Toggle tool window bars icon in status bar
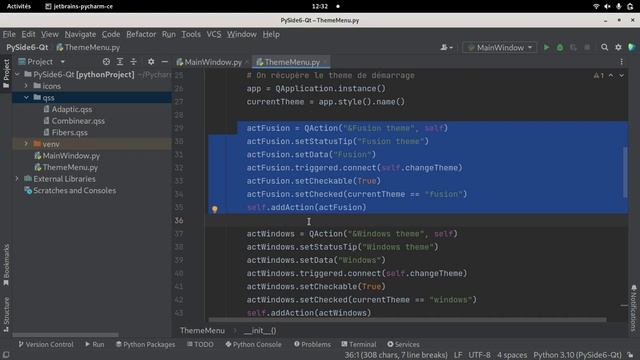Screen dimensions: 640x360 click(6, 355)
